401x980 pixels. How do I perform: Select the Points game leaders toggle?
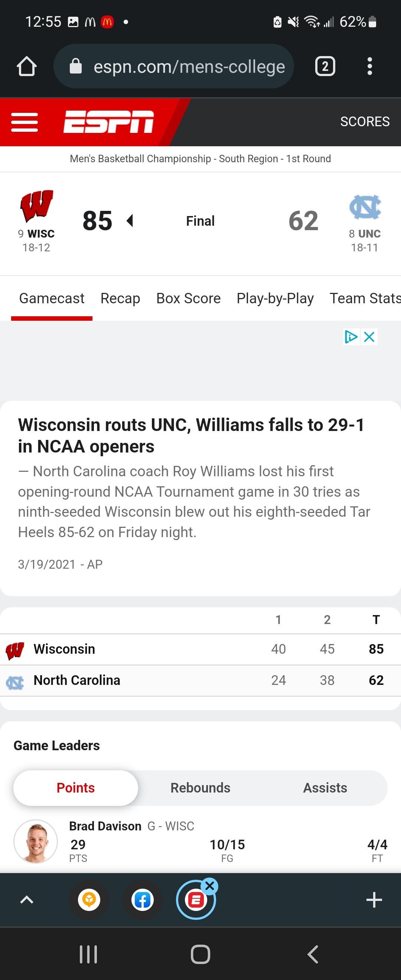click(x=76, y=787)
